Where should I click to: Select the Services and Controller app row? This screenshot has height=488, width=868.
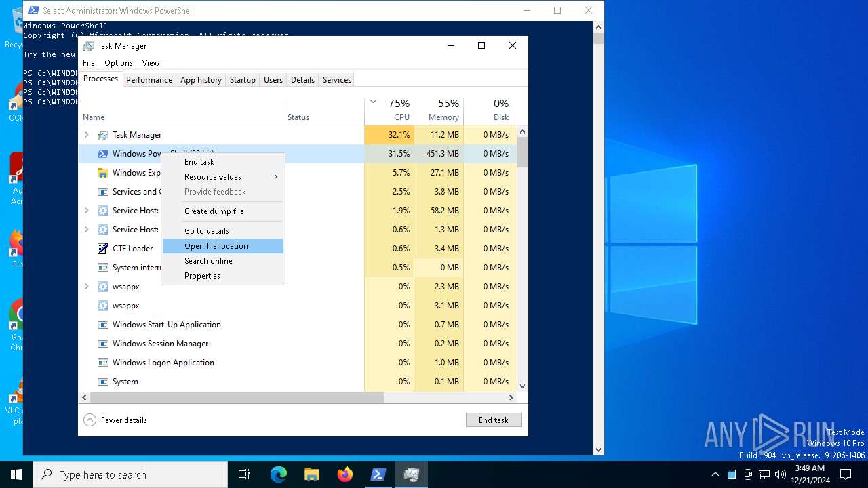click(x=296, y=192)
